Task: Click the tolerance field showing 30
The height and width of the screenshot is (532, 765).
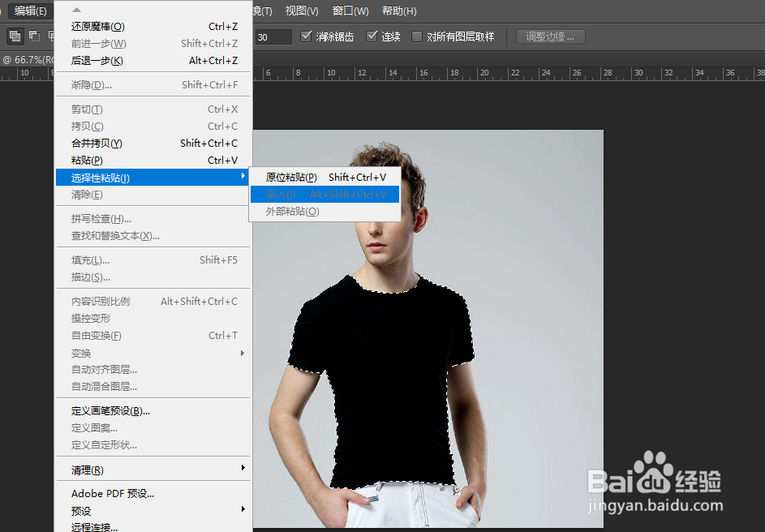Action: coord(273,37)
